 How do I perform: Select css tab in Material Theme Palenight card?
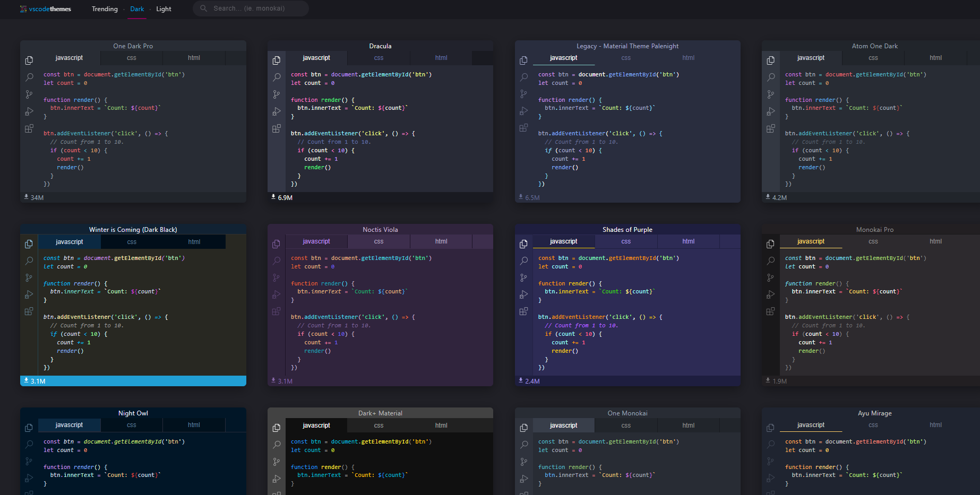tap(626, 58)
